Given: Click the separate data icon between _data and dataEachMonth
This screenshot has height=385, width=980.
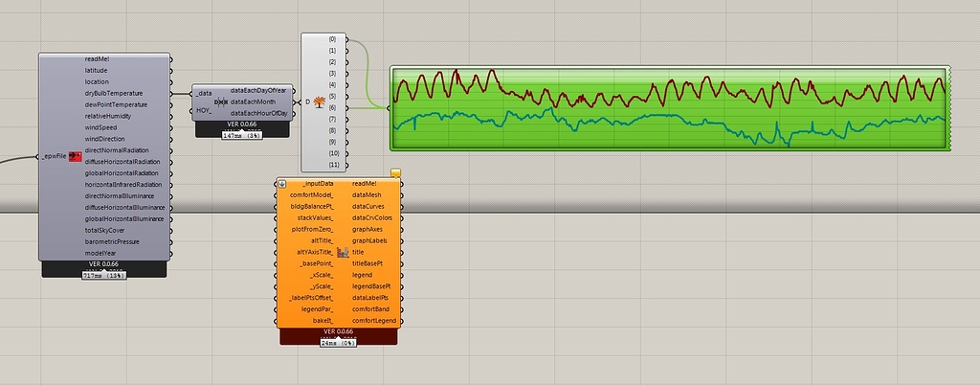Looking at the screenshot, I should 221,102.
